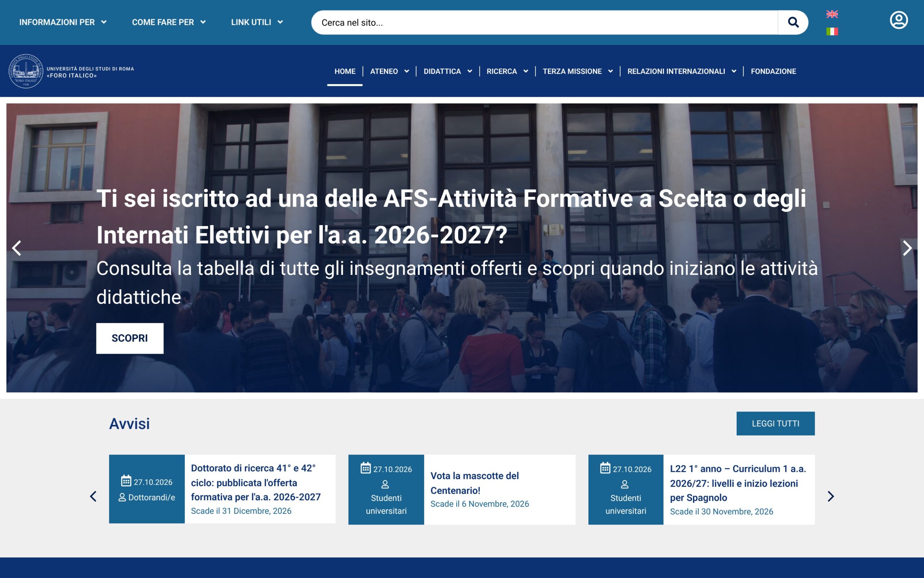Go to previous hero slide arrow
The height and width of the screenshot is (578, 924).
(x=16, y=248)
